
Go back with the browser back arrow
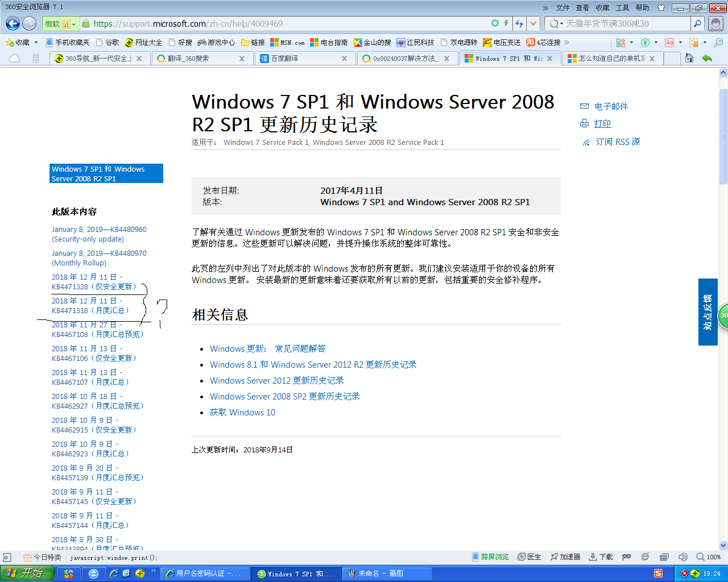pyautogui.click(x=13, y=23)
